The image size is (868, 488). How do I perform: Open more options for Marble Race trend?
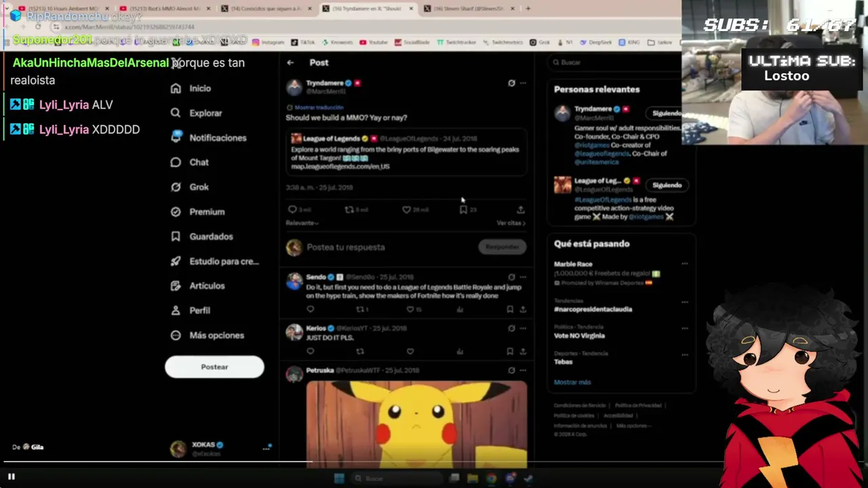(684, 264)
